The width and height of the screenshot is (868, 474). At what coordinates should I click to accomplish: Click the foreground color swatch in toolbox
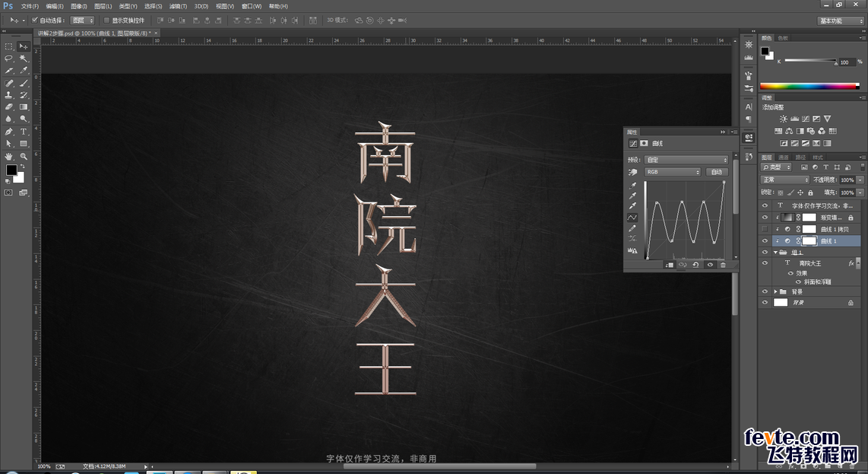(x=11, y=170)
